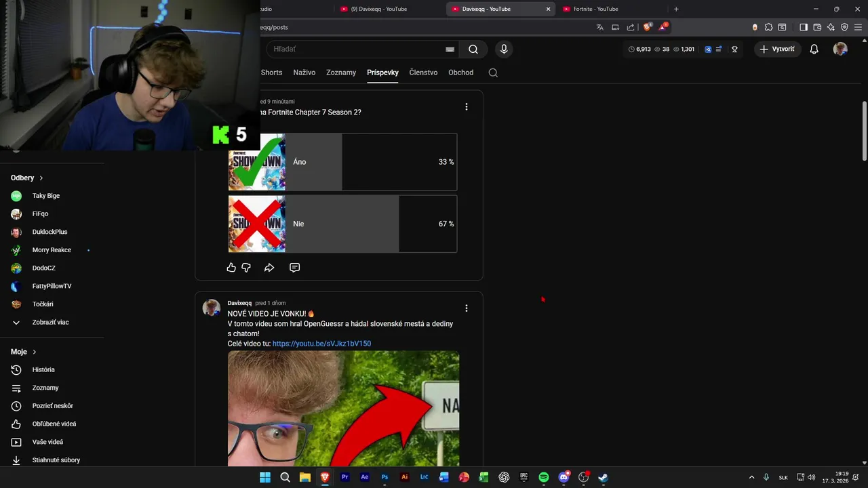Vote Nie in the Fortnite poll
The height and width of the screenshot is (488, 868).
[342, 224]
